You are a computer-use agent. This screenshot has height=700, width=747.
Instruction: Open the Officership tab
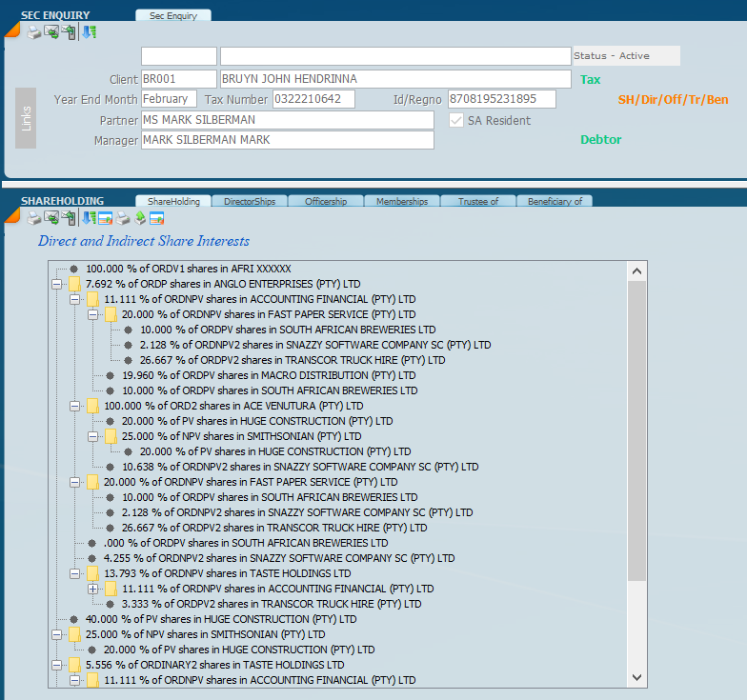click(325, 201)
